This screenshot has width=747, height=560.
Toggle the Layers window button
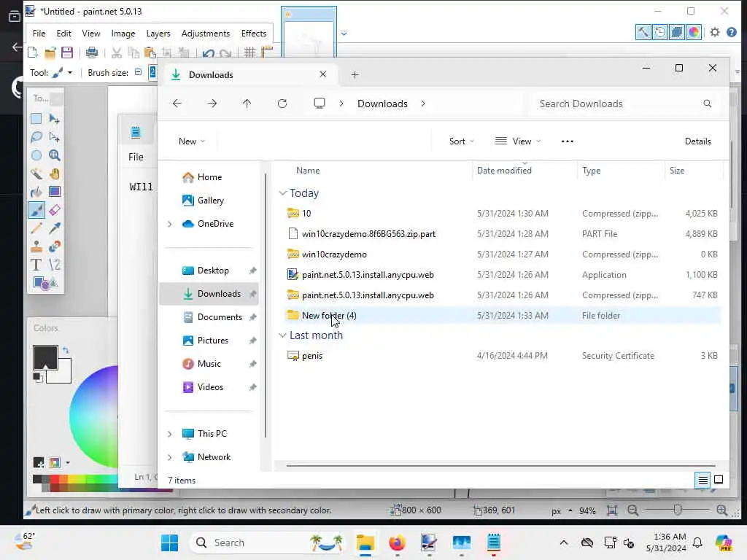(x=677, y=32)
